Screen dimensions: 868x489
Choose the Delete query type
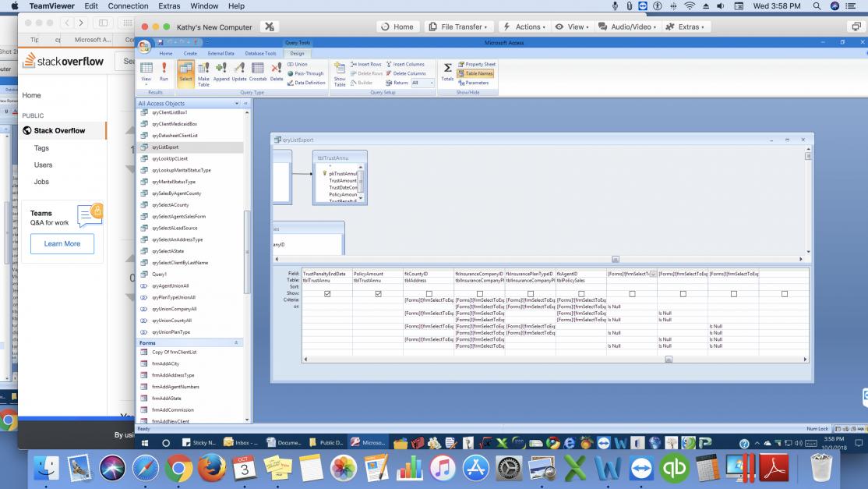pos(277,72)
